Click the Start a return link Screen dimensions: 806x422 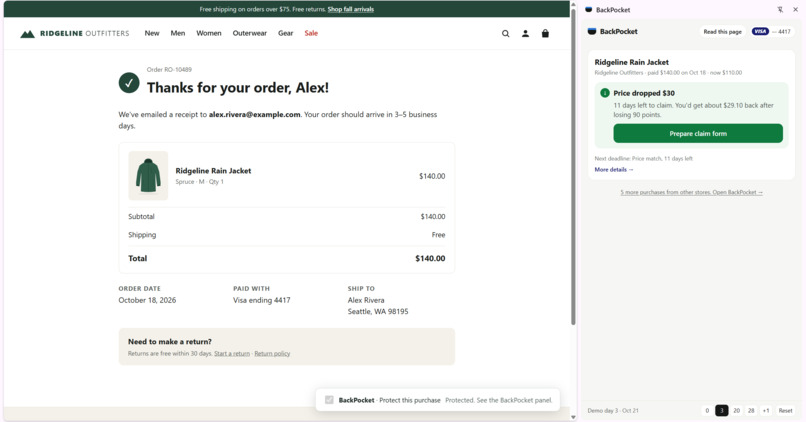coord(232,354)
